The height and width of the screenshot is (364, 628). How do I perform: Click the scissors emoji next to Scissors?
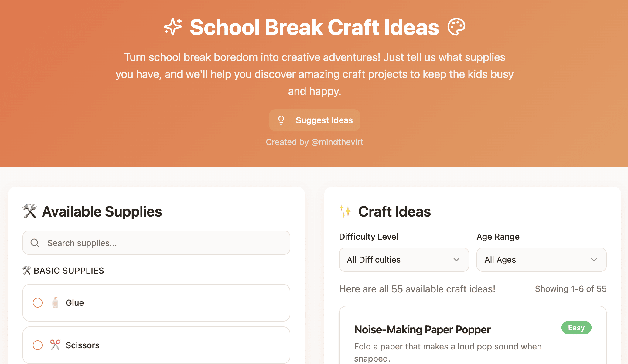[56, 345]
